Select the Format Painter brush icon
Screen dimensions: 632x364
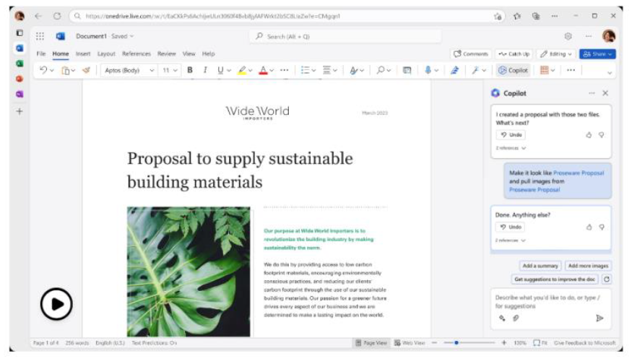(x=86, y=70)
